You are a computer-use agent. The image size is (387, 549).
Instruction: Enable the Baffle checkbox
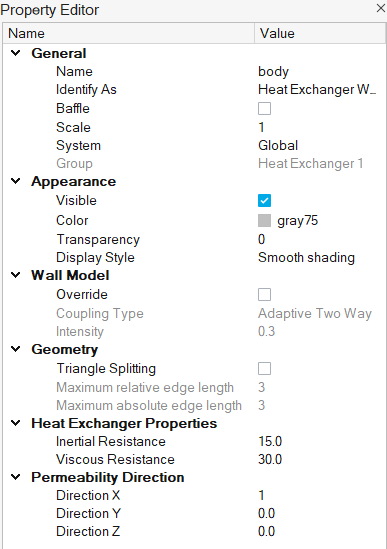pyautogui.click(x=264, y=109)
